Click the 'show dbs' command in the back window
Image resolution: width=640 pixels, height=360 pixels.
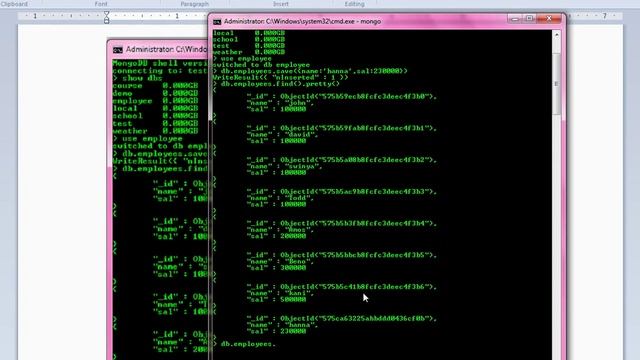[x=138, y=78]
